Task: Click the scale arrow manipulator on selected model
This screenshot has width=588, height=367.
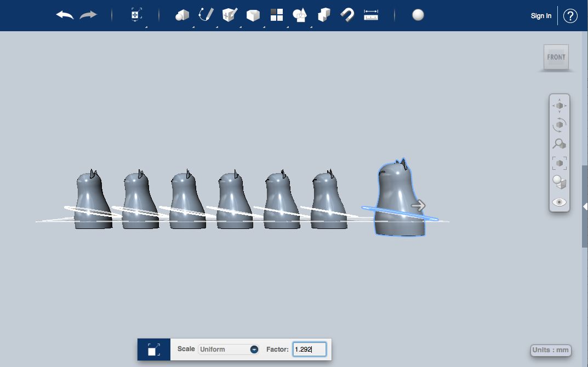Action: [x=419, y=205]
